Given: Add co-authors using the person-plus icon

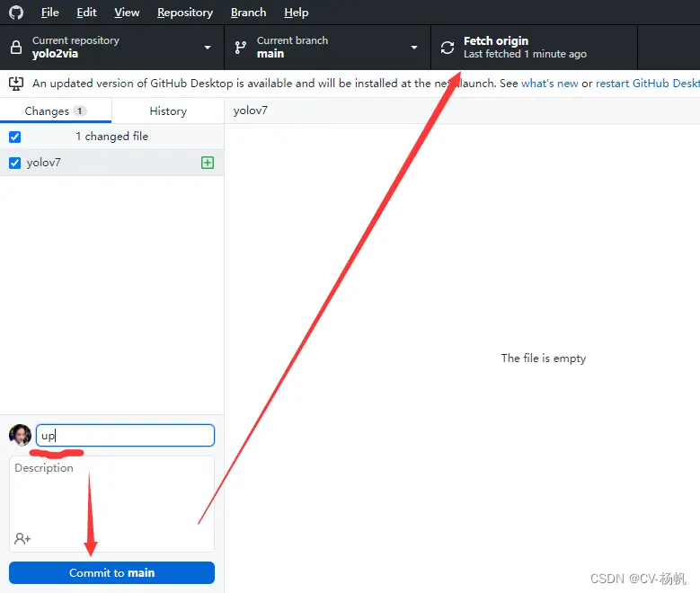Looking at the screenshot, I should [x=22, y=538].
